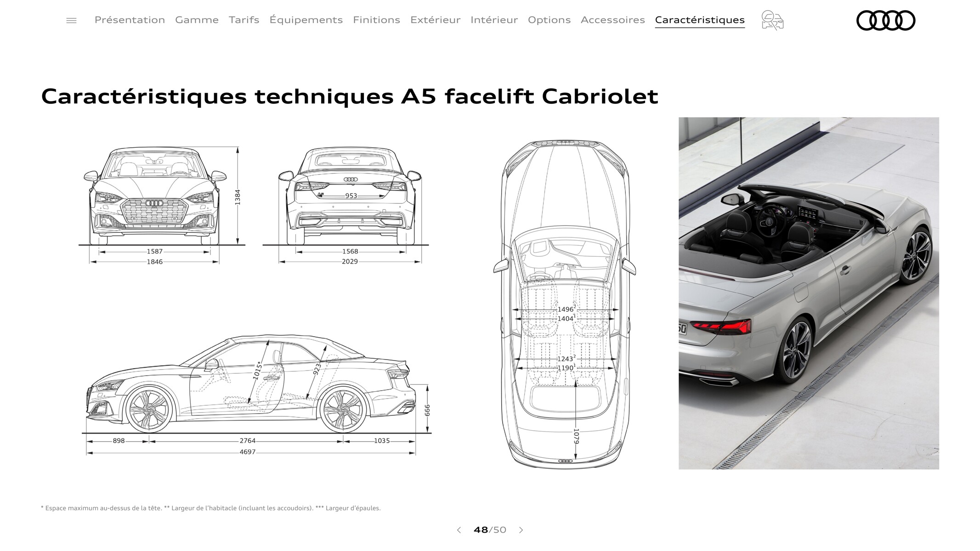Image resolution: width=980 pixels, height=551 pixels.
Task: Click the Audi four rings logo
Action: [x=886, y=20]
